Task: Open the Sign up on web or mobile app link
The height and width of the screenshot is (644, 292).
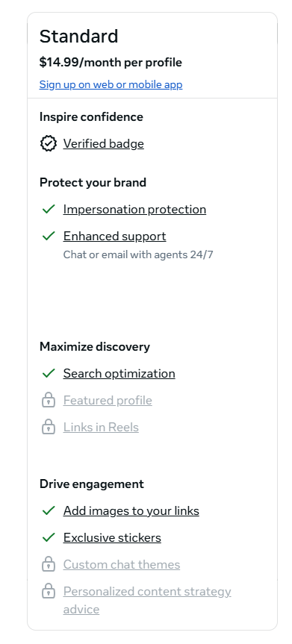Action: (111, 84)
